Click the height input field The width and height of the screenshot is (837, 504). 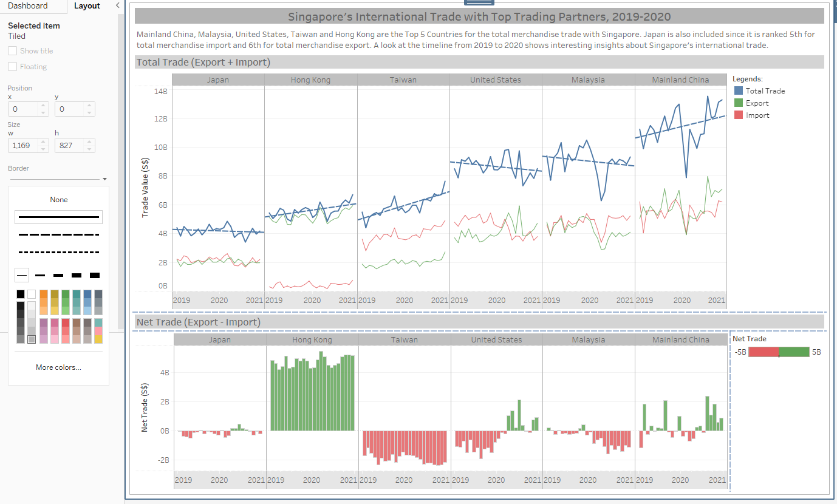pyautogui.click(x=69, y=146)
